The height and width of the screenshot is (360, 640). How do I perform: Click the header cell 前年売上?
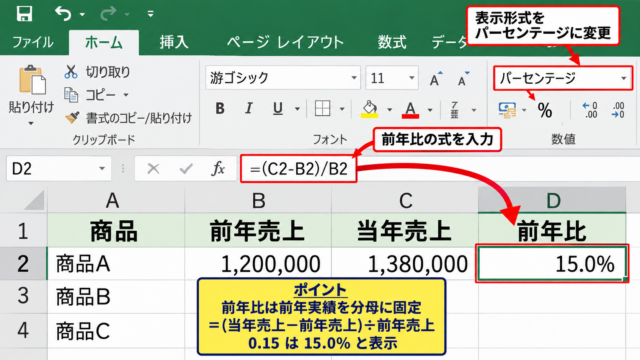point(258,231)
